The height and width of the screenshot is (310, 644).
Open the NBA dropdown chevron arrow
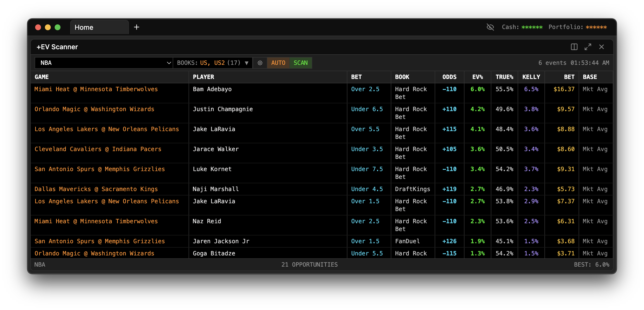[x=168, y=63]
